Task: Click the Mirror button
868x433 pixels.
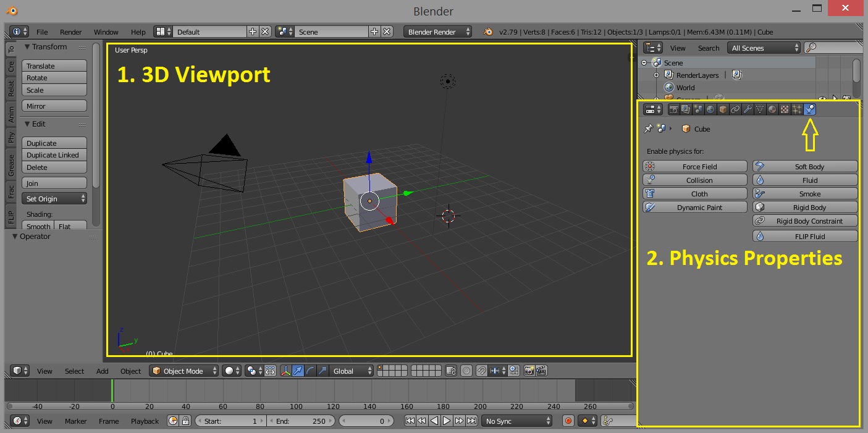Action: pos(54,106)
